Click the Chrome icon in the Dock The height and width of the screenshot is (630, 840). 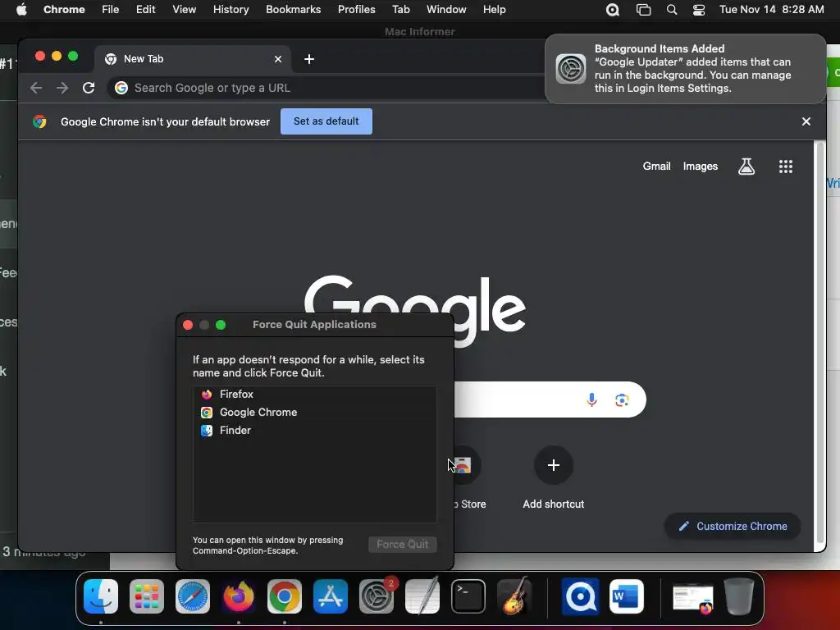(x=285, y=596)
